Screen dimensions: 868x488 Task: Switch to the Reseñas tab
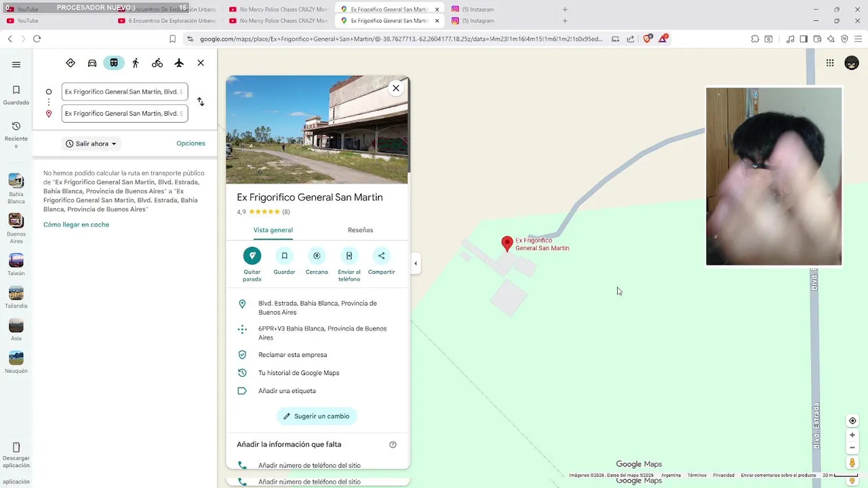(360, 230)
